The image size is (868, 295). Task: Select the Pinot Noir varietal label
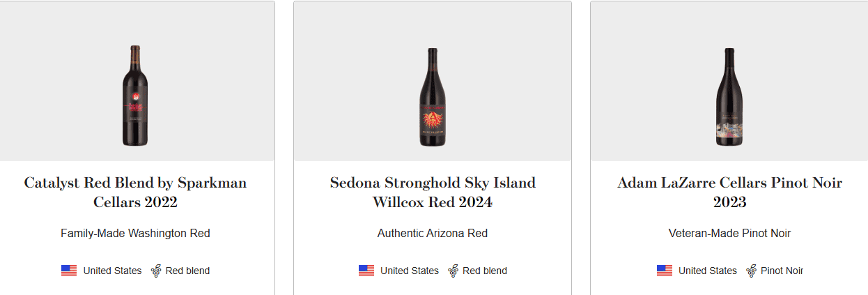782,271
